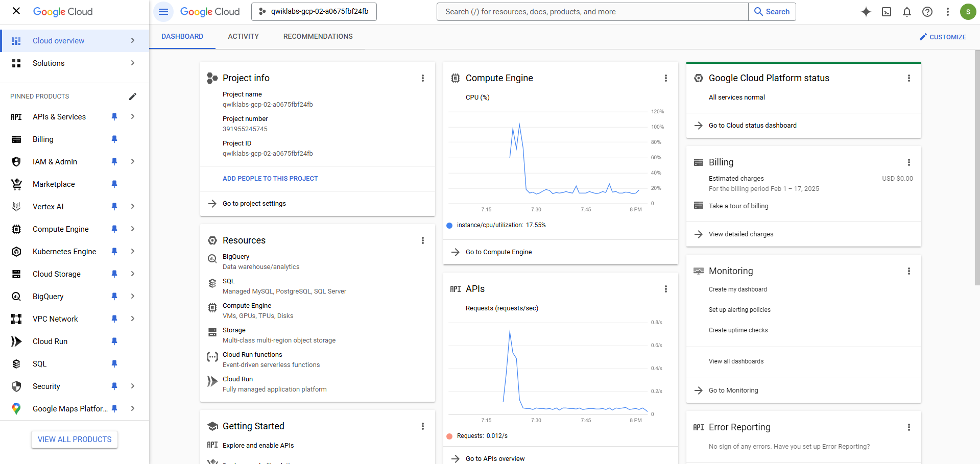Open Gemini AI assistant sparkle icon
Image resolution: width=980 pixels, height=464 pixels.
[x=866, y=12]
